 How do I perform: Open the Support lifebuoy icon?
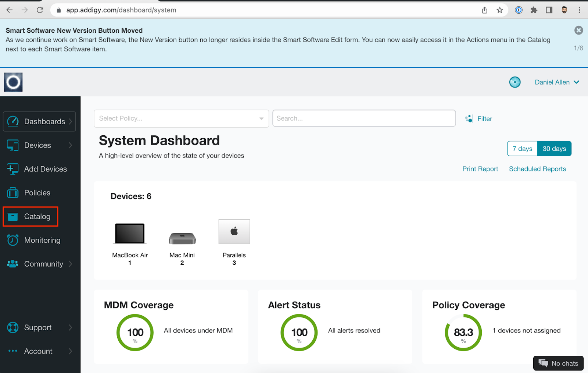pos(12,327)
